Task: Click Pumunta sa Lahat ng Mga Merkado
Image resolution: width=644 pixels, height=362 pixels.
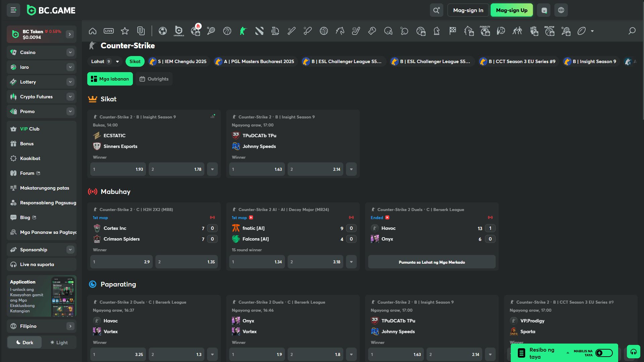Action: 432,262
